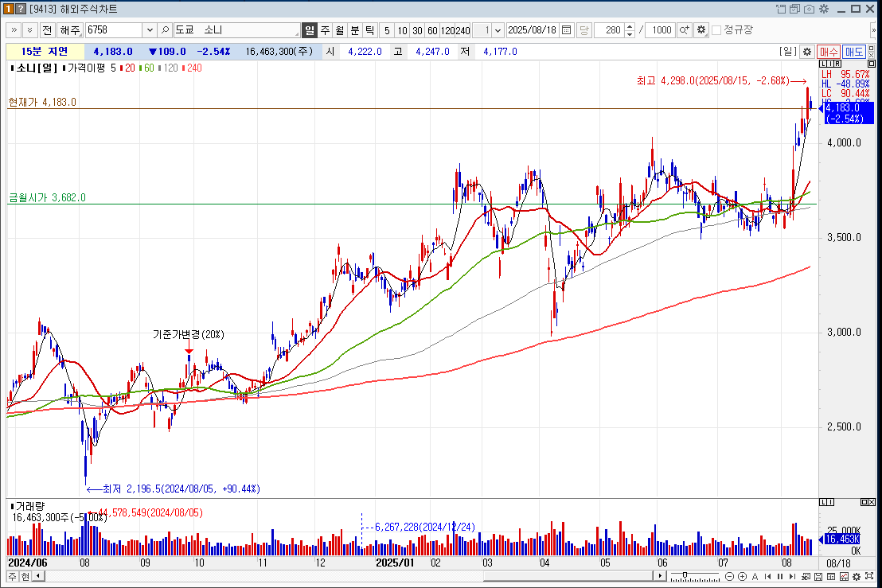This screenshot has width=882, height=588.
Task: Expand the 6758 stock code dropdown
Action: (x=149, y=30)
